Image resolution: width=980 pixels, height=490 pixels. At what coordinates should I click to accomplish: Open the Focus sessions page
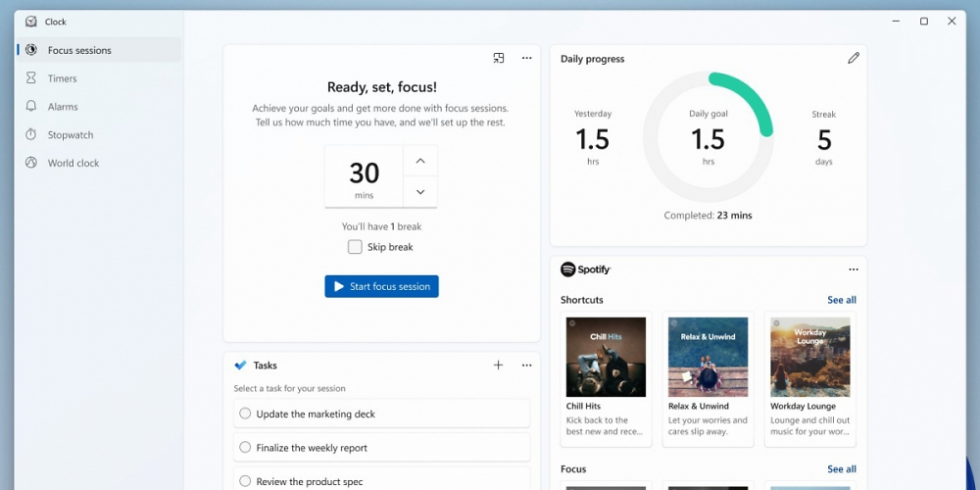click(x=99, y=50)
